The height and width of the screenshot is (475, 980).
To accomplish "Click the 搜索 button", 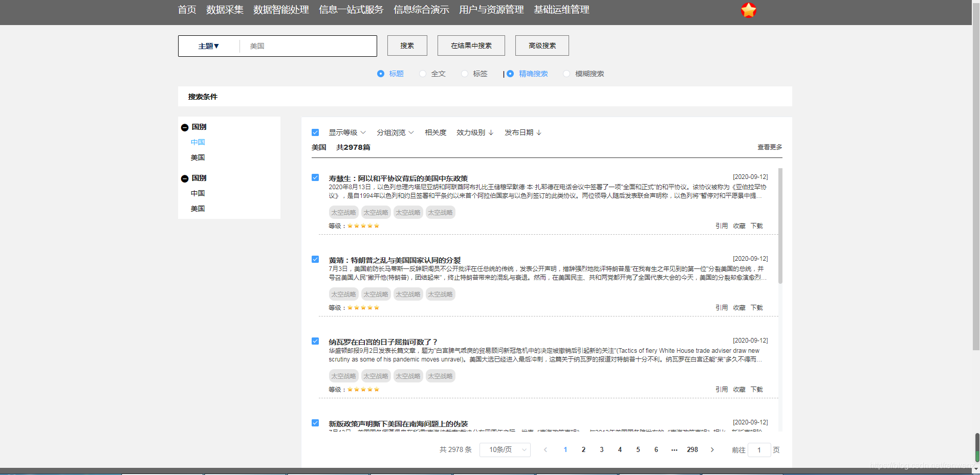I will pyautogui.click(x=407, y=46).
